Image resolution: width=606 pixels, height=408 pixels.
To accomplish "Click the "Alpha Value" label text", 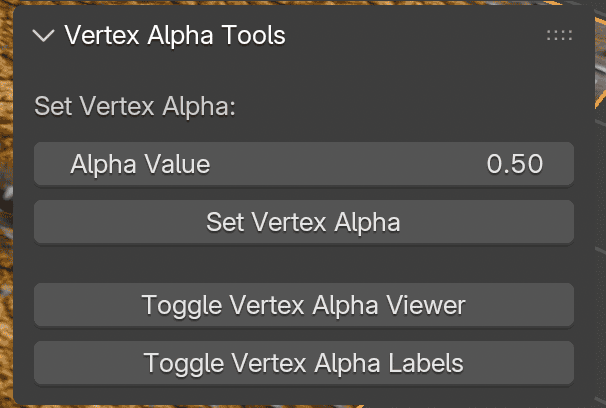I will pos(140,164).
